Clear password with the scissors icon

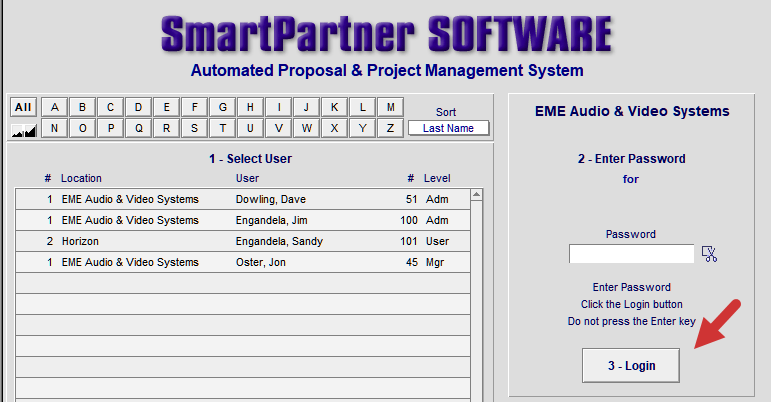coord(710,254)
